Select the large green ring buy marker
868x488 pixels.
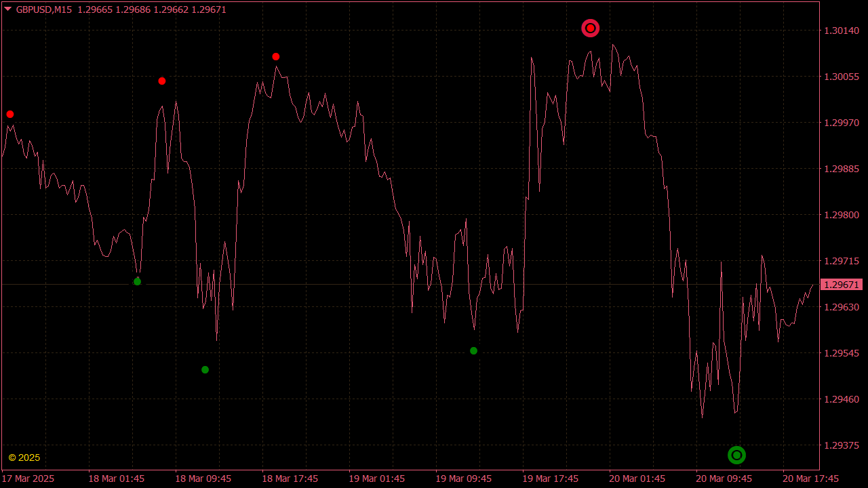point(736,455)
